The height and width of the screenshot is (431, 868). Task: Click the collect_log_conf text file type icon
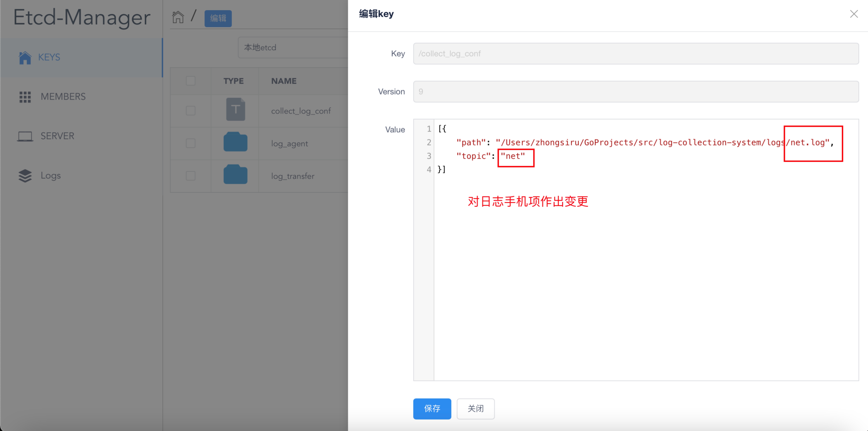point(235,109)
